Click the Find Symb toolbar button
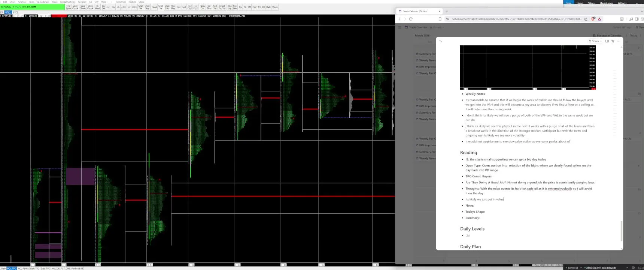 tap(68, 7)
